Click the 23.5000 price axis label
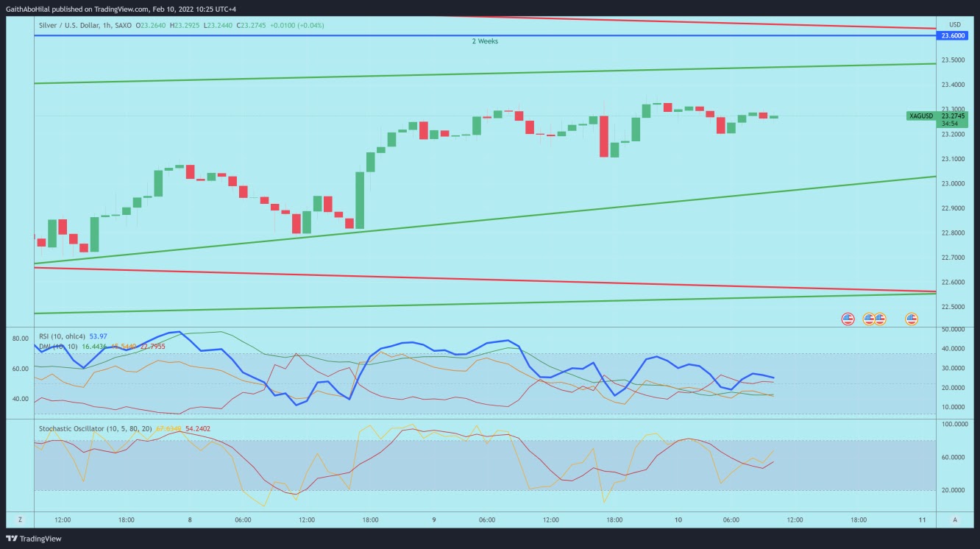 [x=954, y=60]
